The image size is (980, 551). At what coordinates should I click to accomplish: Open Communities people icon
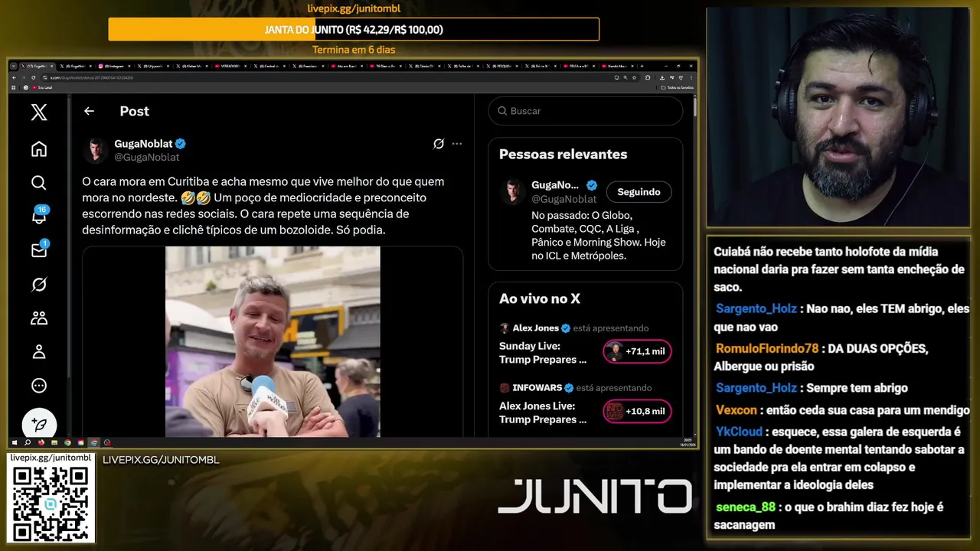(39, 318)
